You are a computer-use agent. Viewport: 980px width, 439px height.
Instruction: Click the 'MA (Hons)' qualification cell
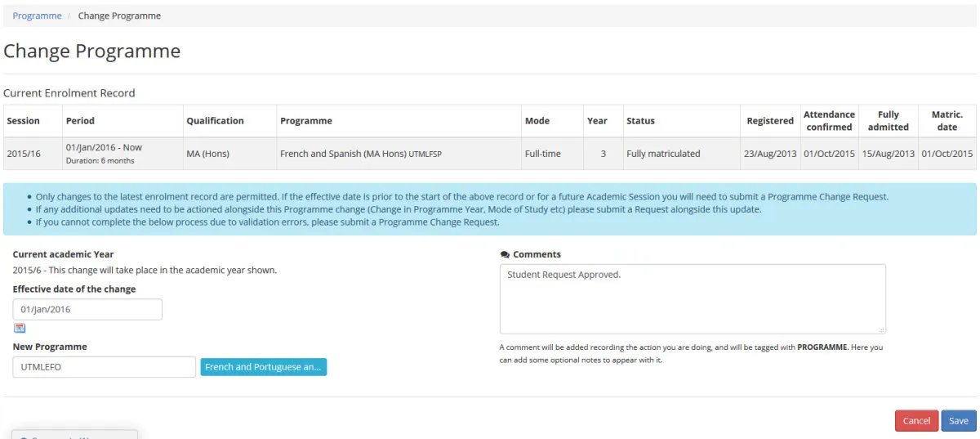(x=229, y=154)
